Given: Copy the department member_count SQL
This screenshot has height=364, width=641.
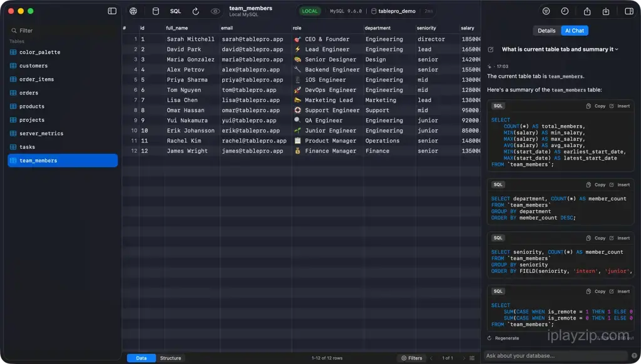Looking at the screenshot, I should point(596,185).
